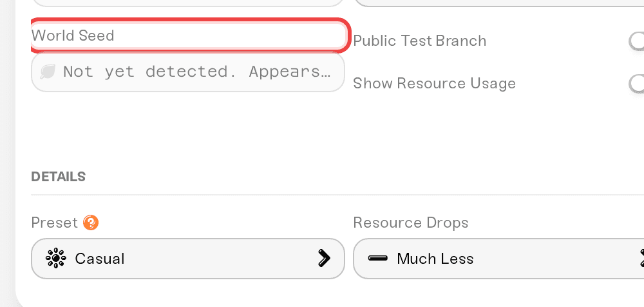644x307 pixels.
Task: Enable the Show Resource Usage switch
Action: coord(637,83)
